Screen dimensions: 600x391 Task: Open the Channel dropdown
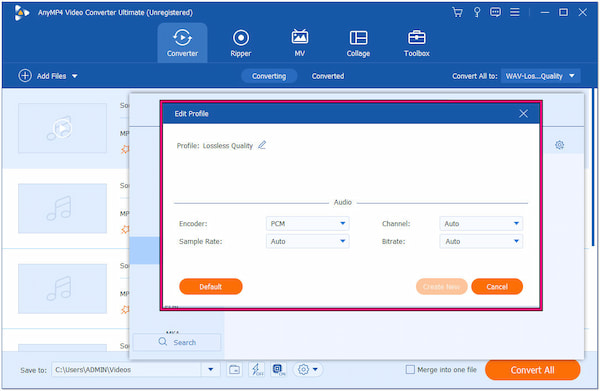[481, 223]
